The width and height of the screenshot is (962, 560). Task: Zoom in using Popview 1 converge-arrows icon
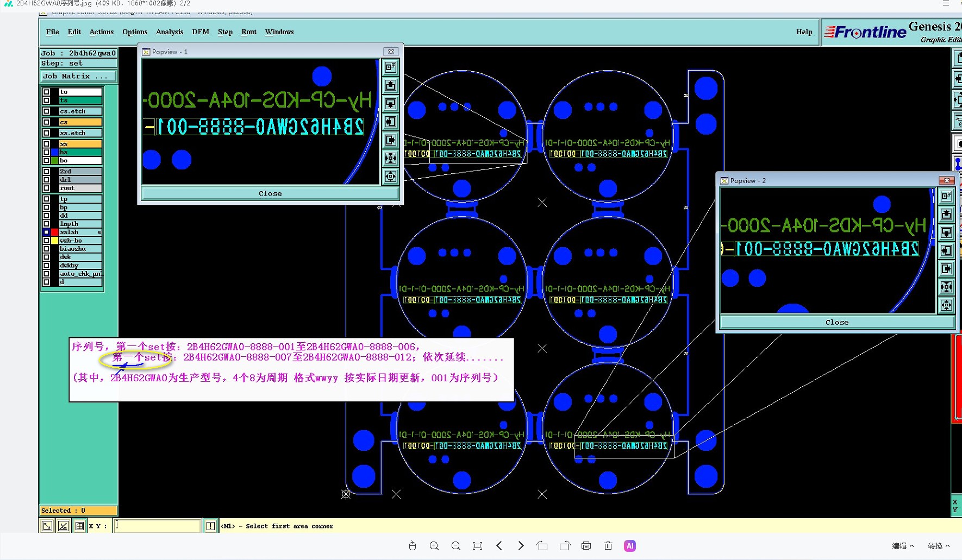(x=390, y=158)
